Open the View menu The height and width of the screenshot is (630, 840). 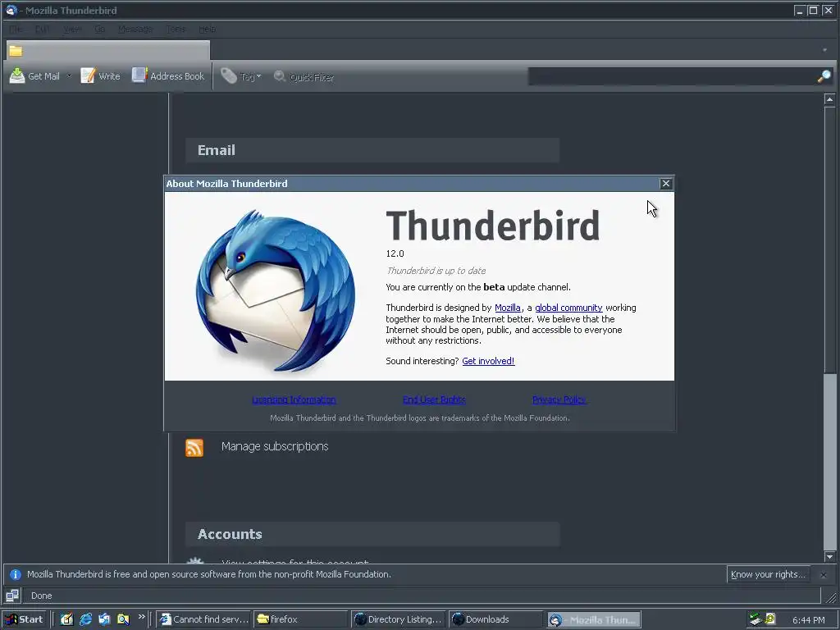(x=72, y=29)
